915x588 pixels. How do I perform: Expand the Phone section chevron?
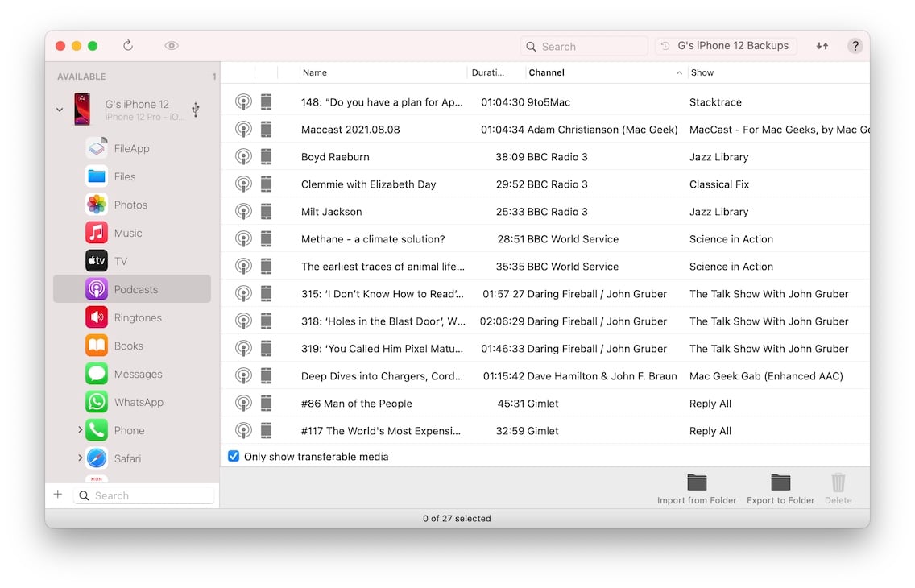[80, 430]
